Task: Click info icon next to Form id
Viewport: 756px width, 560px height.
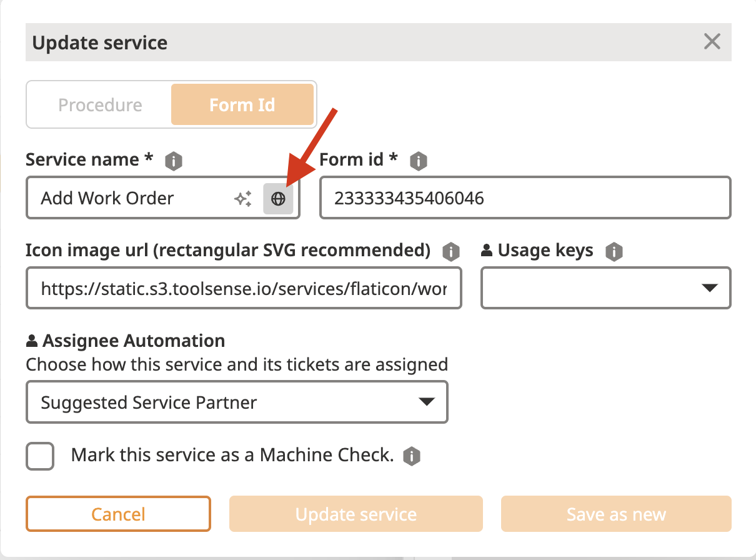Action: (x=418, y=161)
